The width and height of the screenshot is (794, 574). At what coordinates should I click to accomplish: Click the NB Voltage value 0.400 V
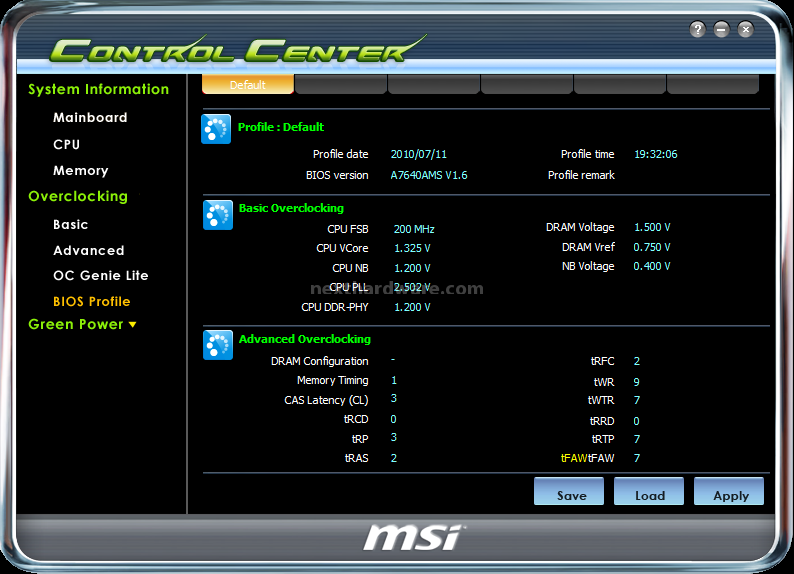pos(652,266)
